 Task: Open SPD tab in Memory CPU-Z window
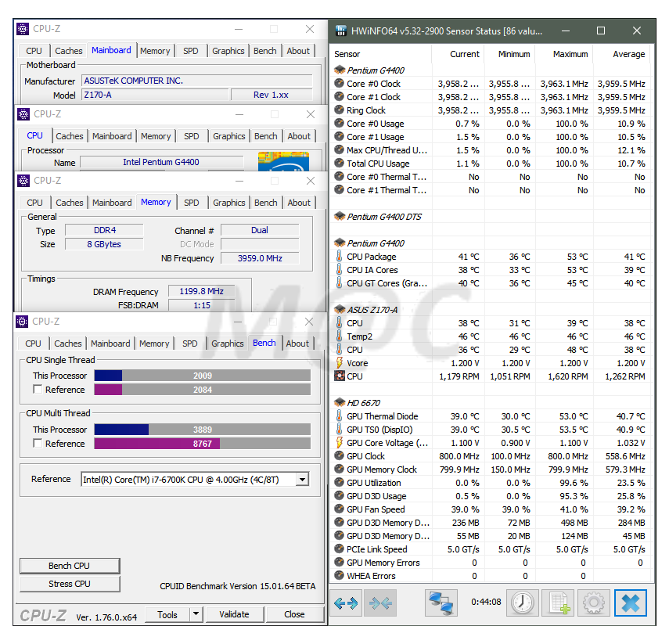click(x=192, y=203)
